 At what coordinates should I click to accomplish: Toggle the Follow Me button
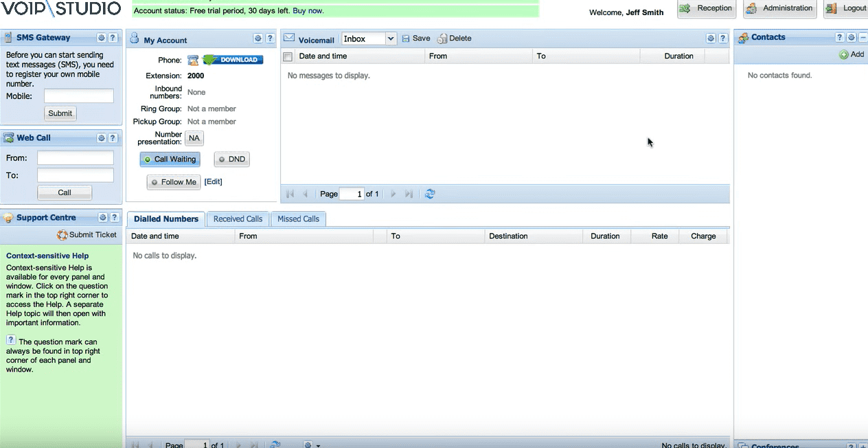(x=174, y=182)
